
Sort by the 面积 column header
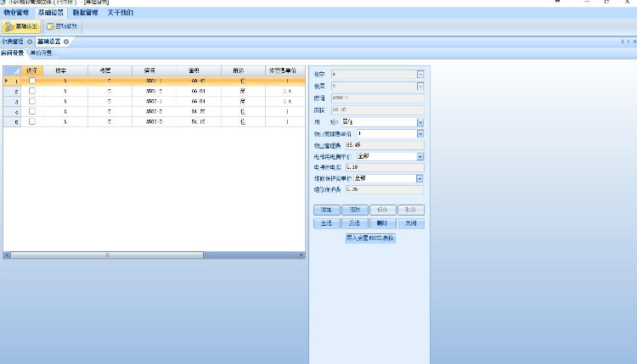[x=199, y=70]
